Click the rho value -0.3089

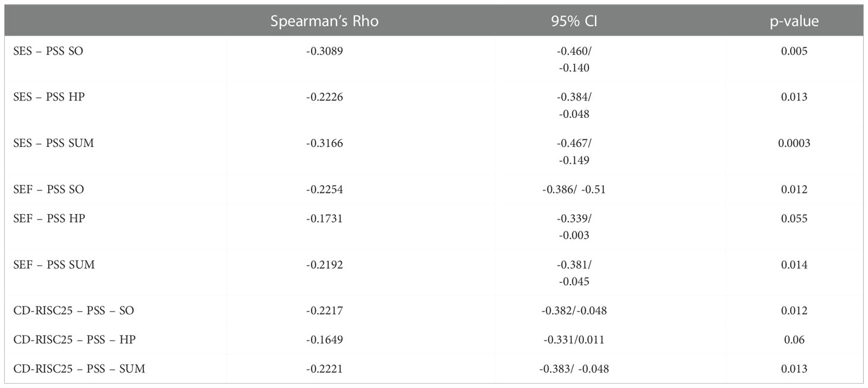(x=324, y=51)
